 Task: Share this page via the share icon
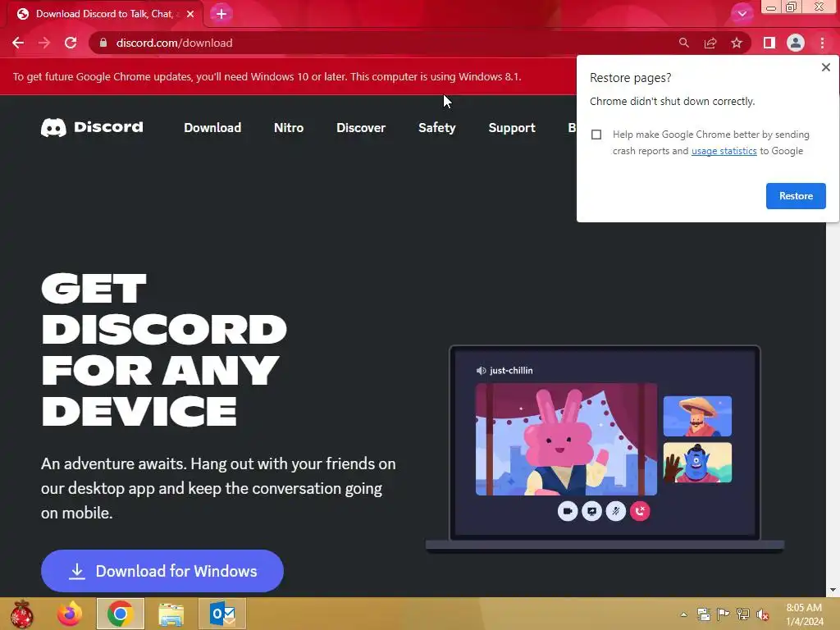[x=710, y=43]
